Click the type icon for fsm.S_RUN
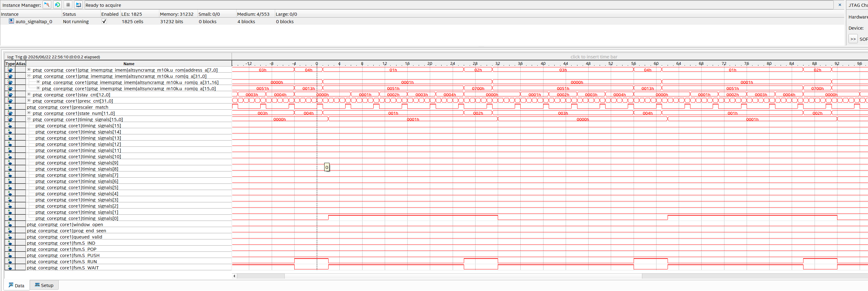The height and width of the screenshot is (291, 868). (10, 261)
